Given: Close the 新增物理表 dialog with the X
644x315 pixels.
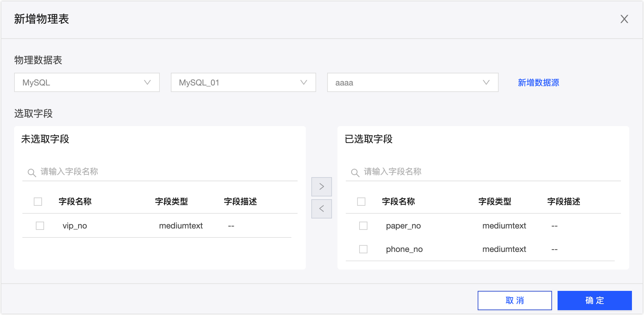Looking at the screenshot, I should 624,19.
